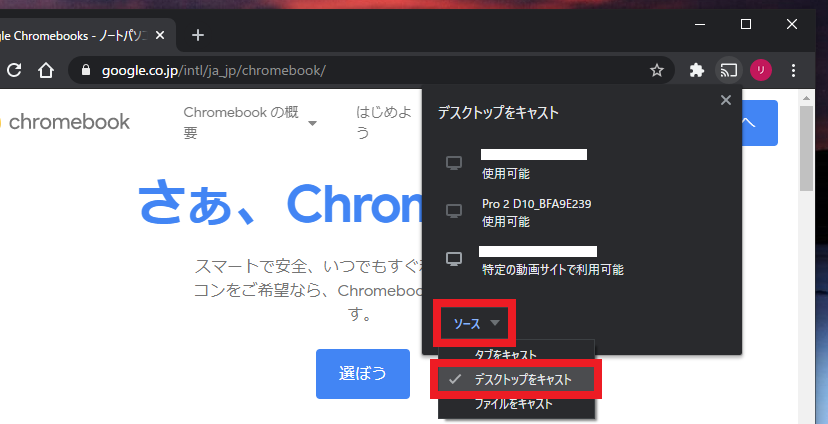Viewport: 828px width, 424px height.
Task: Click the address bar URL field
Action: point(360,71)
